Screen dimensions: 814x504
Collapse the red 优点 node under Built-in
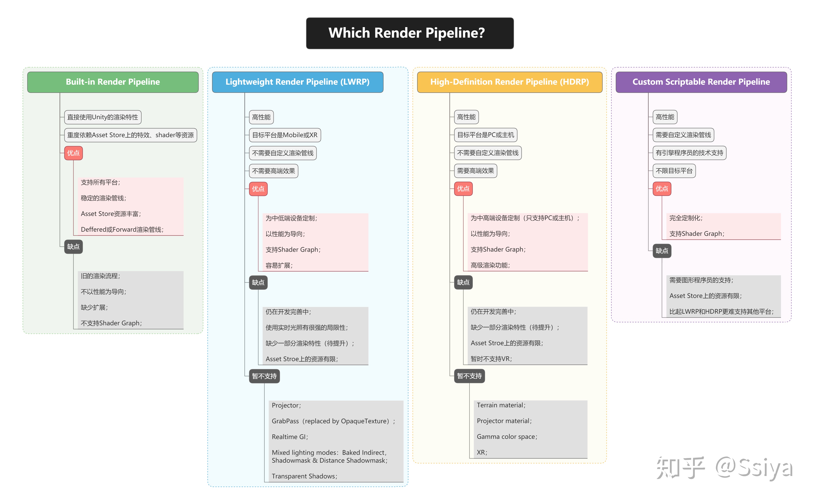coord(73,153)
